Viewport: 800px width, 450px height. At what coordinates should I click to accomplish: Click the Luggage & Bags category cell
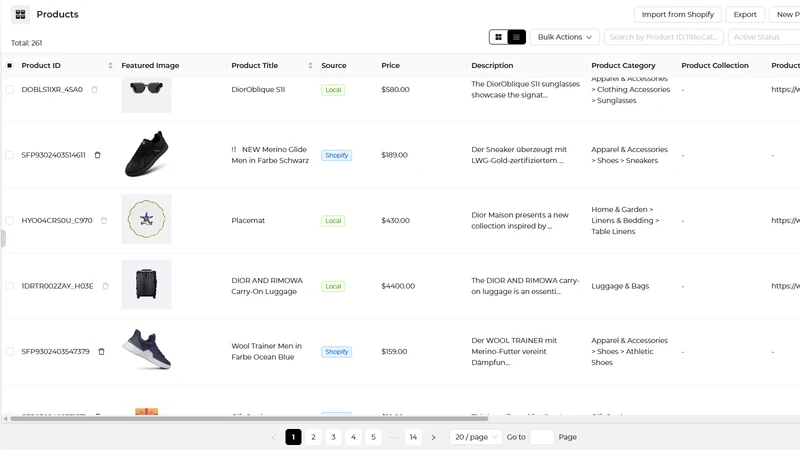pos(620,286)
